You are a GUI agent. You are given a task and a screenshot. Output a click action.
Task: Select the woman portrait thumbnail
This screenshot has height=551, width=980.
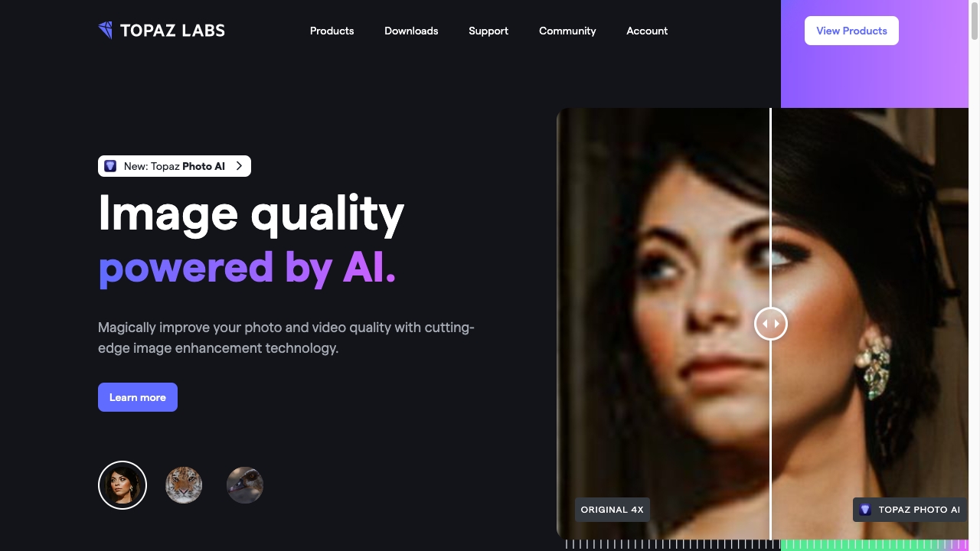coord(122,485)
